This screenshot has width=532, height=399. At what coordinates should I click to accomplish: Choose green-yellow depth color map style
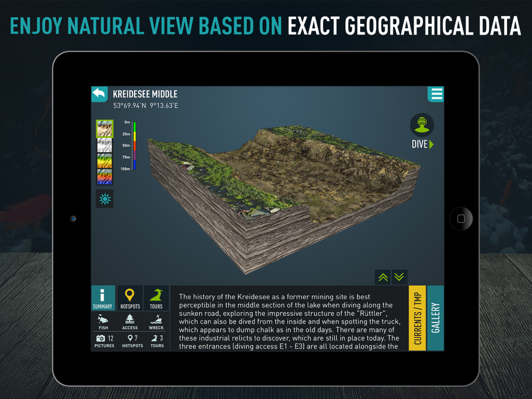[x=104, y=161]
